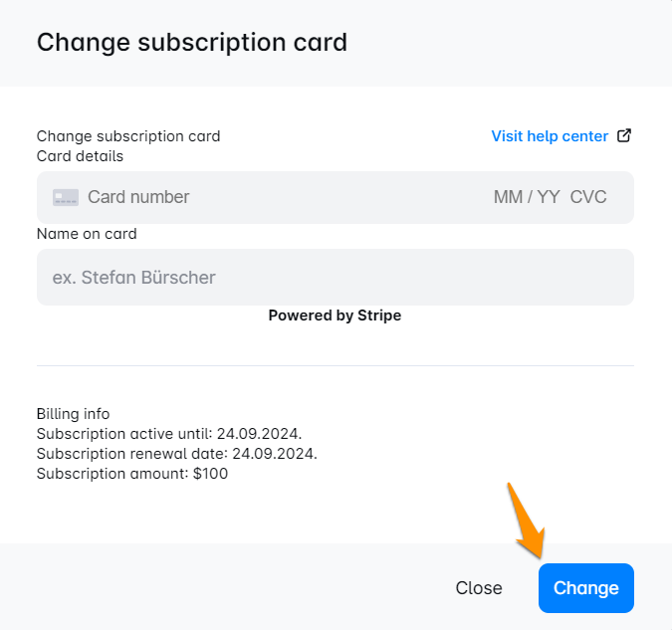Click the Subscription amount $100 text

(132, 474)
